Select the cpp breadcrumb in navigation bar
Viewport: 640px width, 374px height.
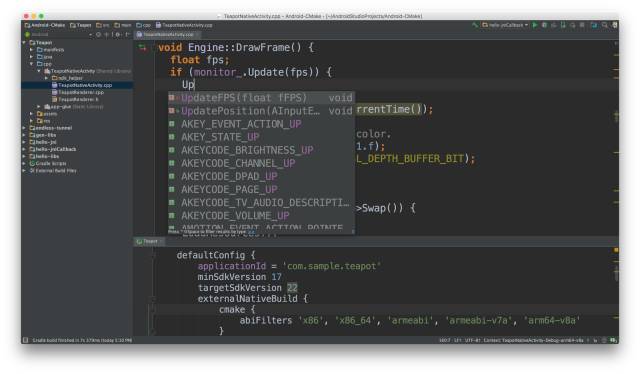(x=143, y=25)
